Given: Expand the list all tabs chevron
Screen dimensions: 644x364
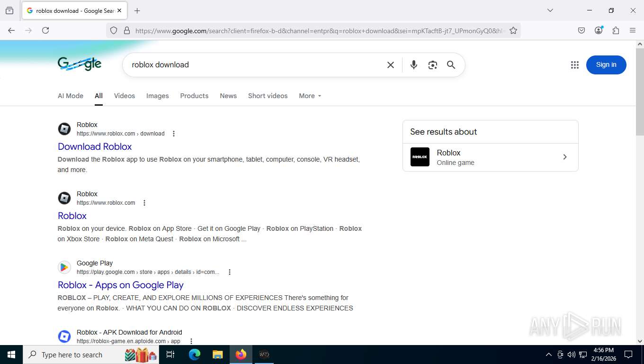Looking at the screenshot, I should [x=550, y=10].
